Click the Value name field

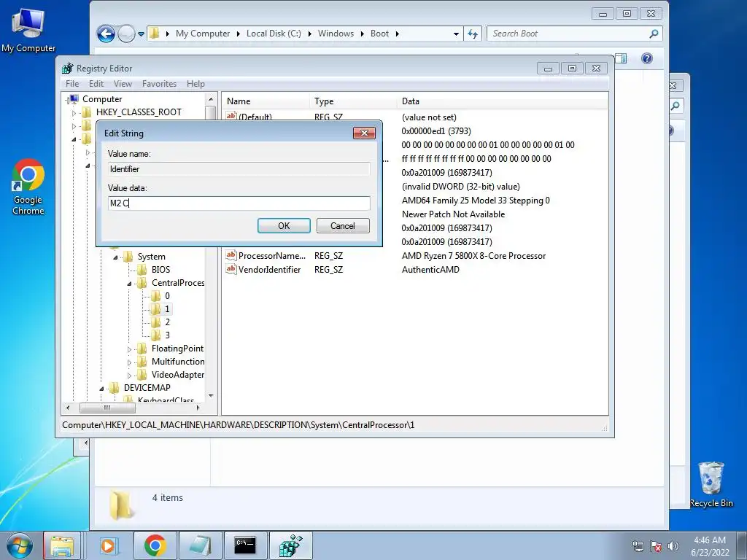coord(239,169)
